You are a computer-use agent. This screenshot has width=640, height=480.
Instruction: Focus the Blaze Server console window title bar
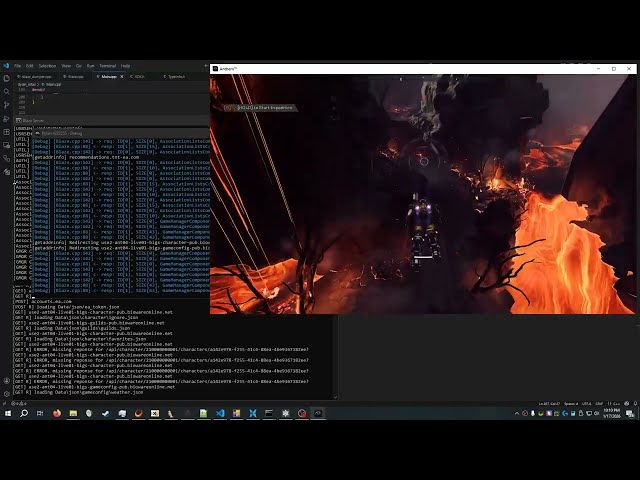pyautogui.click(x=111, y=120)
